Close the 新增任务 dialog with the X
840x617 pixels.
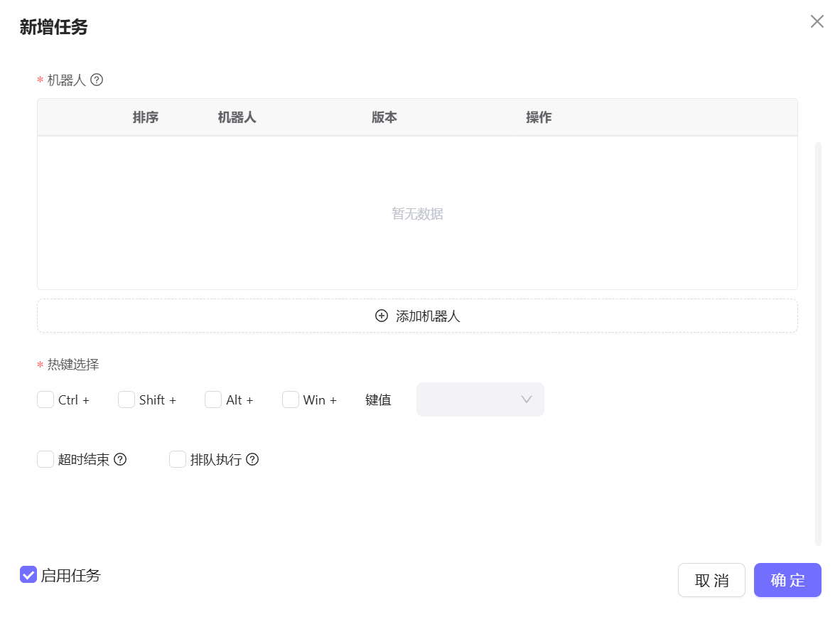[817, 21]
